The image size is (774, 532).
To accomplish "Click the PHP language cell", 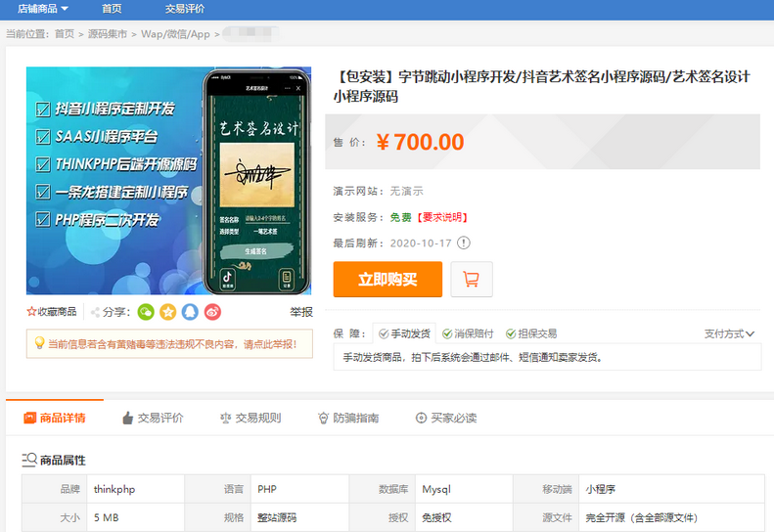I will 299,489.
